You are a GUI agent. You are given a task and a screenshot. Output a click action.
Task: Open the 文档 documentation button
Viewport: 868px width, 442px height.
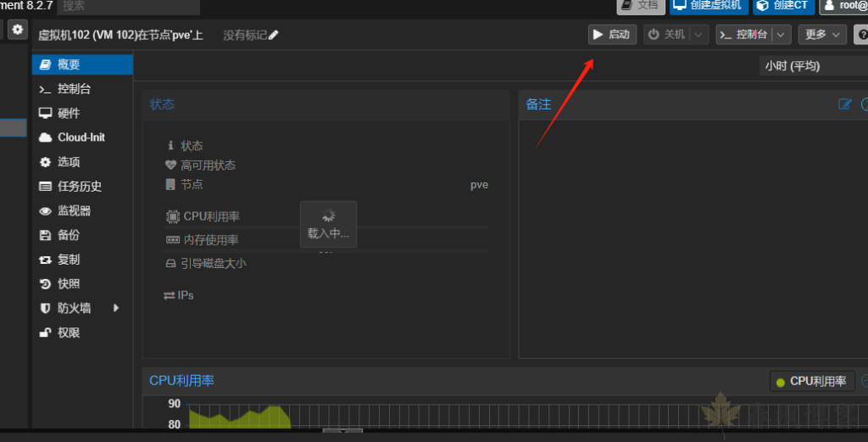pos(641,6)
